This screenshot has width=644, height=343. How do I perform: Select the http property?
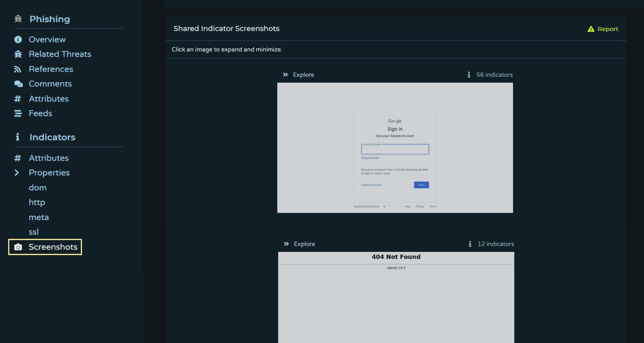[37, 203]
